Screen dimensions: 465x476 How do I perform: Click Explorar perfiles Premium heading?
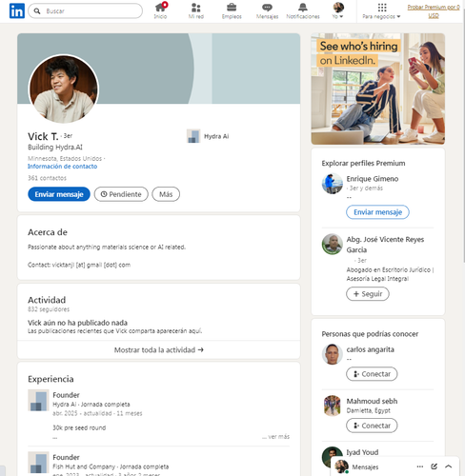point(363,163)
